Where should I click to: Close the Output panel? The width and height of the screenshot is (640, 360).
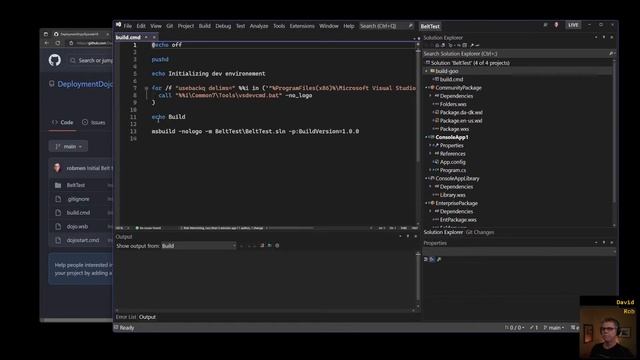(x=416, y=236)
